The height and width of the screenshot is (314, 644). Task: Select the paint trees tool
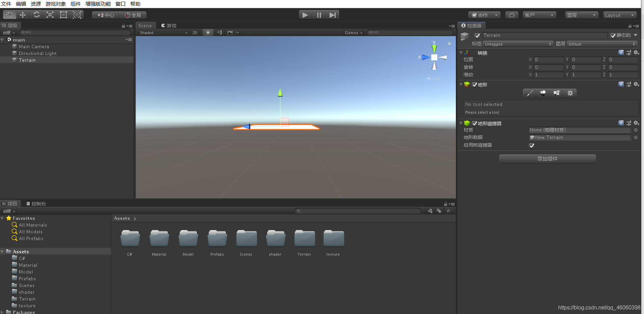[x=543, y=93]
